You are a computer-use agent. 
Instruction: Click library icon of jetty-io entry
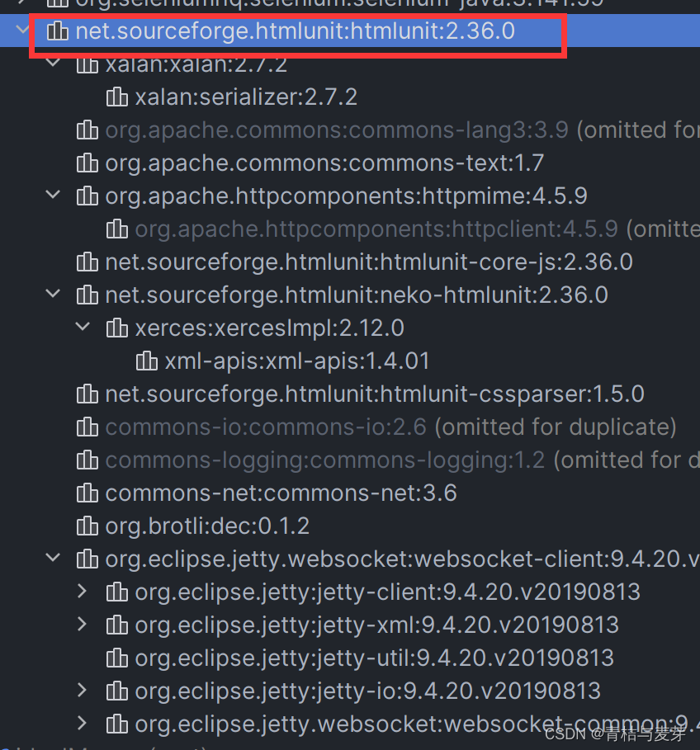tap(116, 691)
